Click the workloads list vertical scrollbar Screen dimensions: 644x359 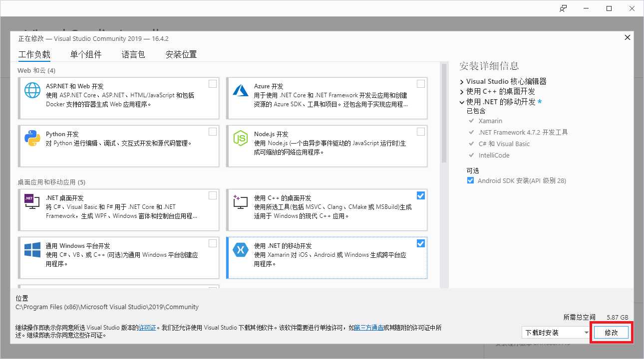click(443, 113)
